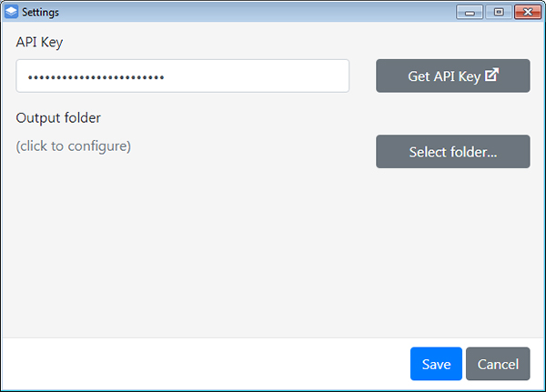Cancel the settings changes

497,364
